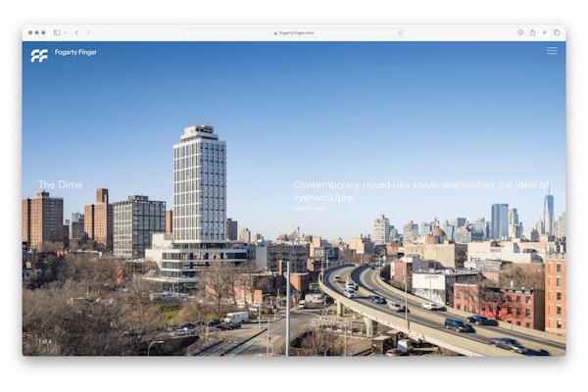Open the Safari downloads icon
Screen dimensions: 588x392
(520, 32)
